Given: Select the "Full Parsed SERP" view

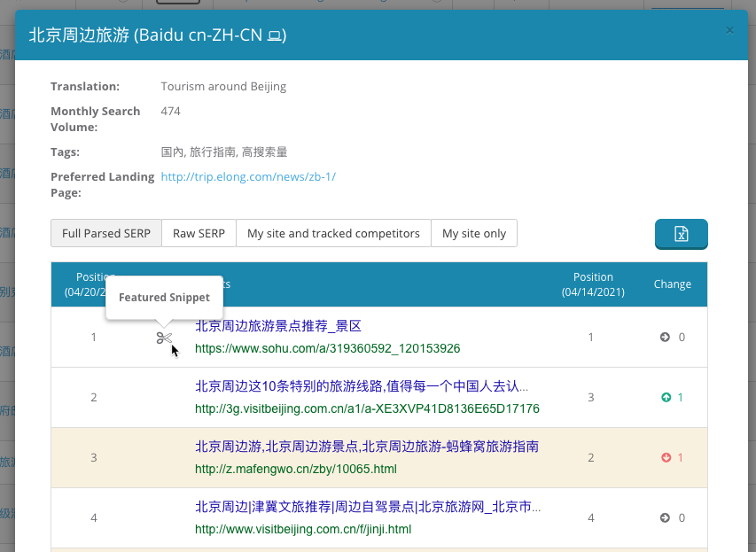Looking at the screenshot, I should pos(105,233).
